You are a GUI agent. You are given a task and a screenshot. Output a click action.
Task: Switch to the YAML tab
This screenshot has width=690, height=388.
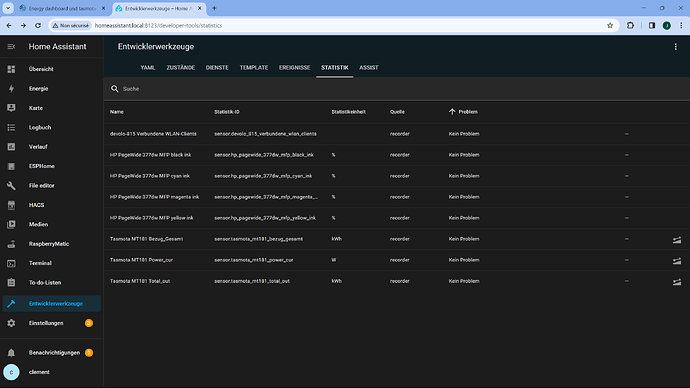pos(148,68)
